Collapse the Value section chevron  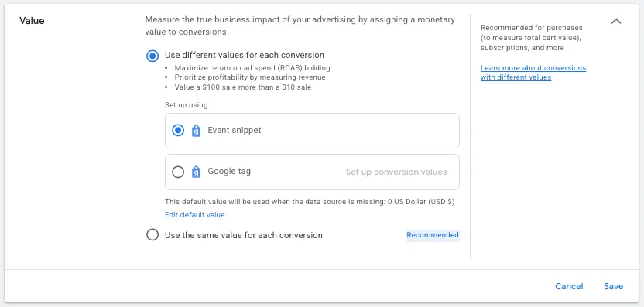pyautogui.click(x=615, y=22)
